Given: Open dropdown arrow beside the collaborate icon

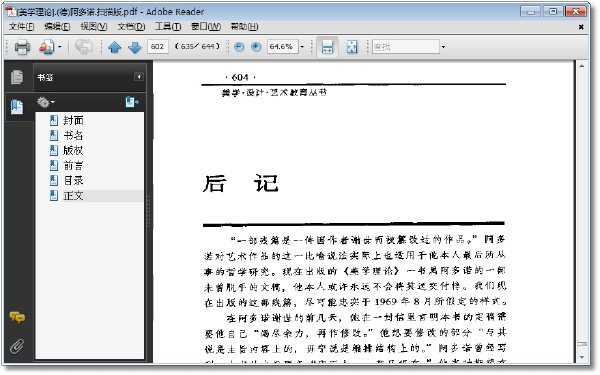Looking at the screenshot, I should click(60, 47).
